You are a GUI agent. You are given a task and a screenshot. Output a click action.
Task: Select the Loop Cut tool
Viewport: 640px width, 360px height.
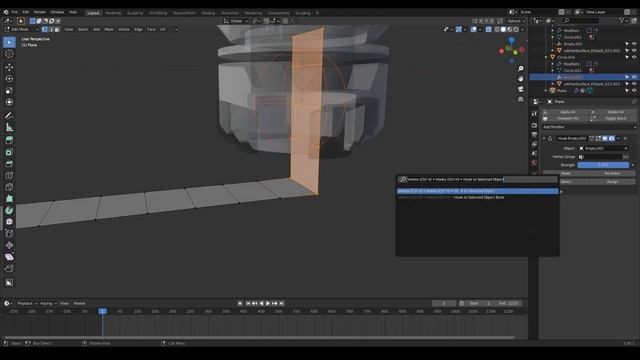coord(9,176)
